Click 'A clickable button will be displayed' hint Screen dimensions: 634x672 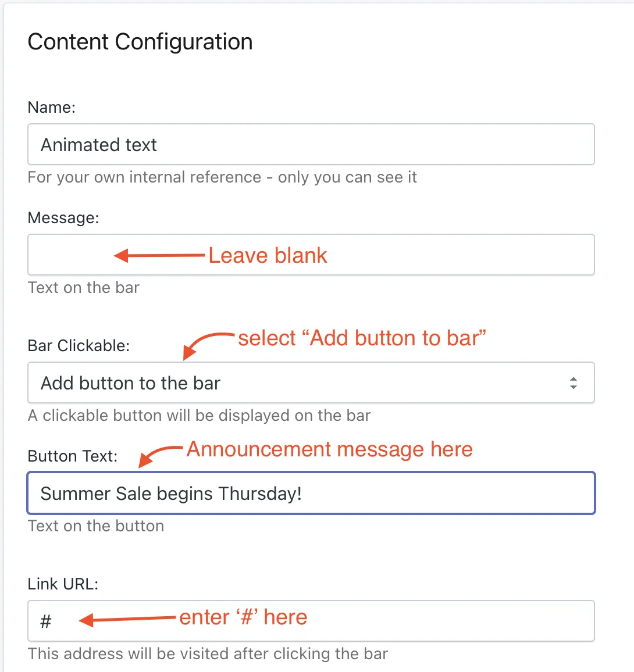click(x=200, y=416)
